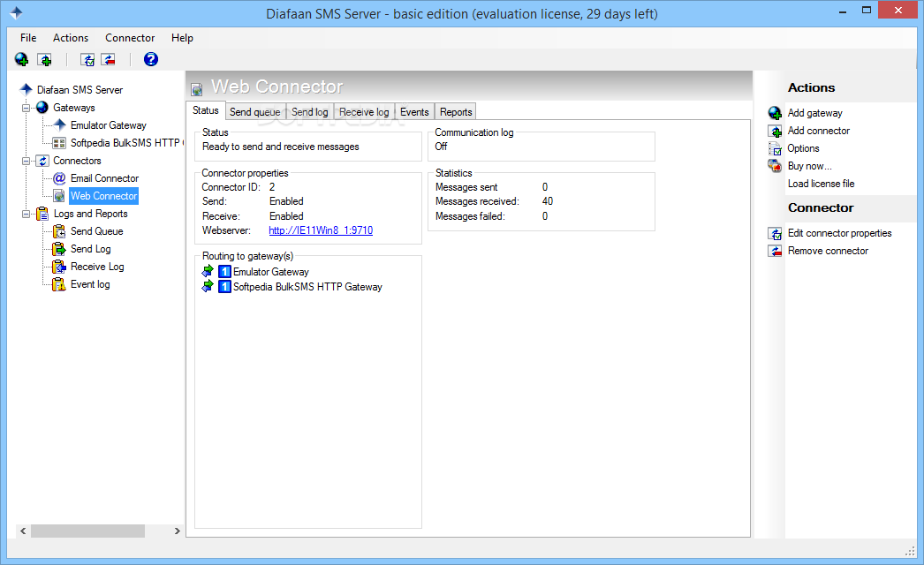Click Edit connector properties icon in Connector pane
The image size is (924, 565).
(x=775, y=233)
